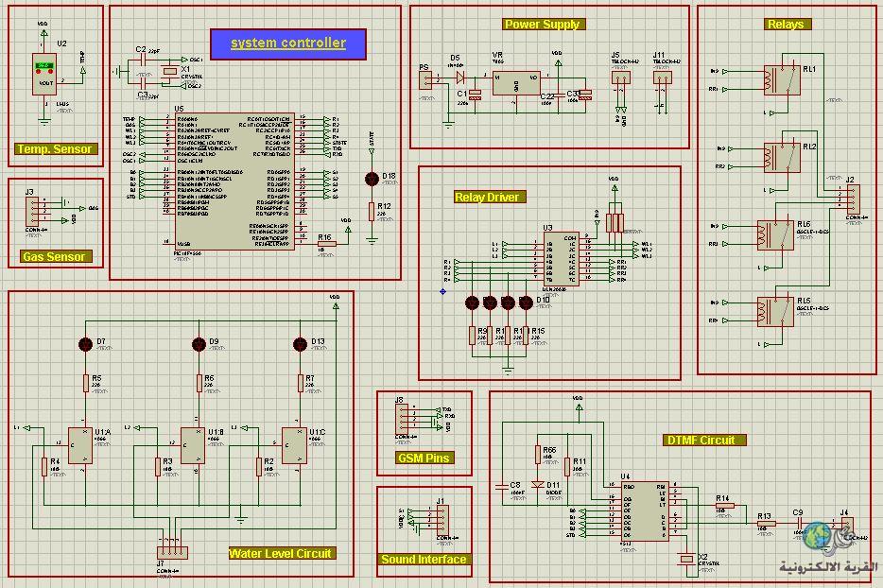Select resistor R3 near U1:B
The image size is (883, 588).
coord(157,466)
